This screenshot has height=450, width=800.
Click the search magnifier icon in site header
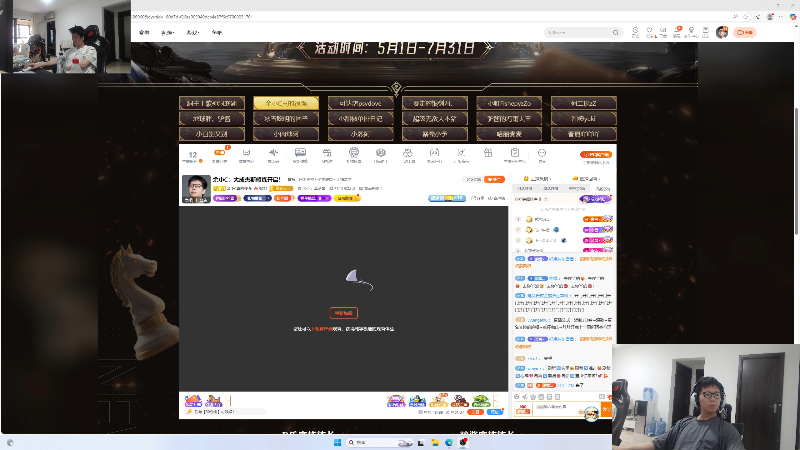coord(616,33)
